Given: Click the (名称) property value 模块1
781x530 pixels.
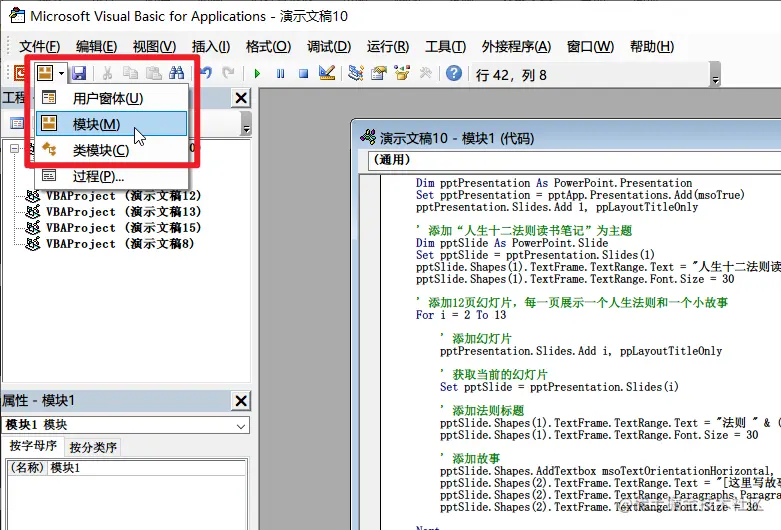Looking at the screenshot, I should pos(146,468).
